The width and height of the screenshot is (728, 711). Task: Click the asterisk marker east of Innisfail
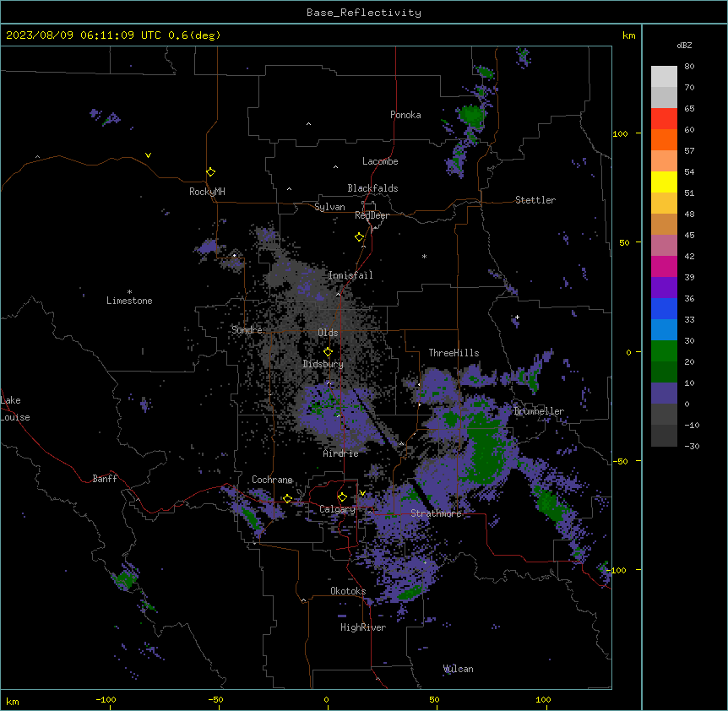[x=424, y=256]
